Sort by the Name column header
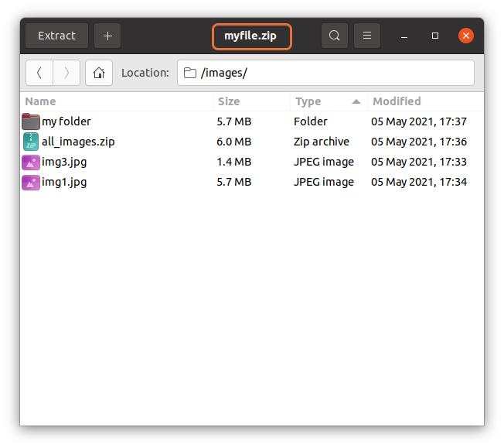The image size is (504, 448). pos(116,101)
